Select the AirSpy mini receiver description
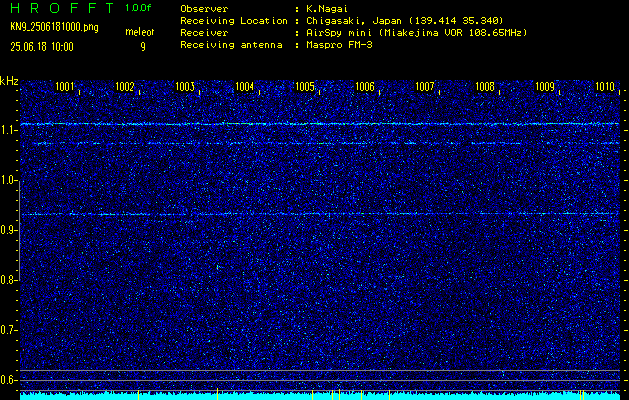The height and width of the screenshot is (400, 629). coord(416,33)
